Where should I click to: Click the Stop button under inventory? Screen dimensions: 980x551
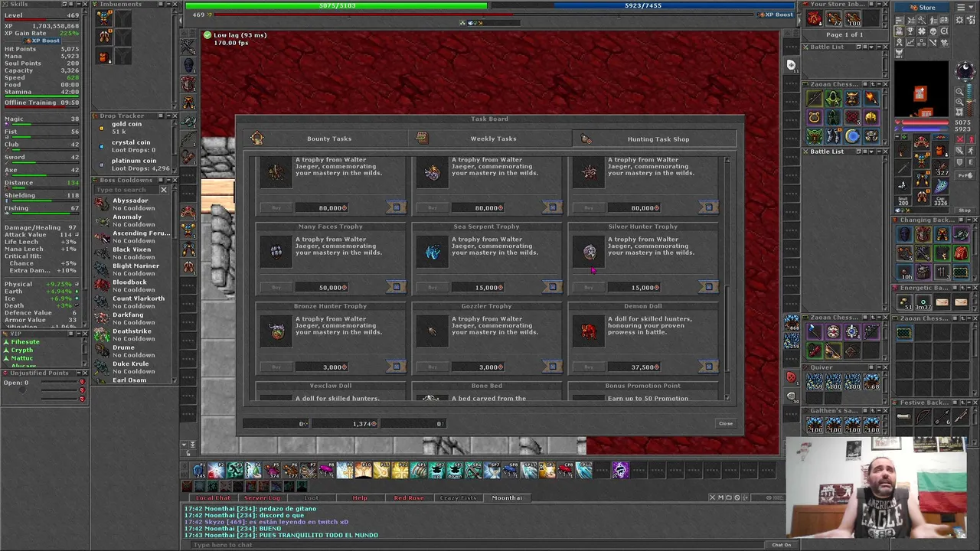[964, 210]
